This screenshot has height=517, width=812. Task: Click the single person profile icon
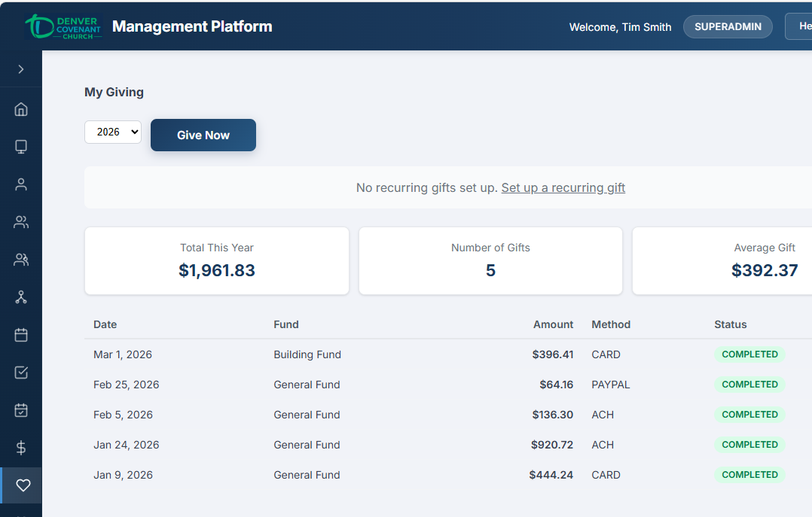point(21,184)
